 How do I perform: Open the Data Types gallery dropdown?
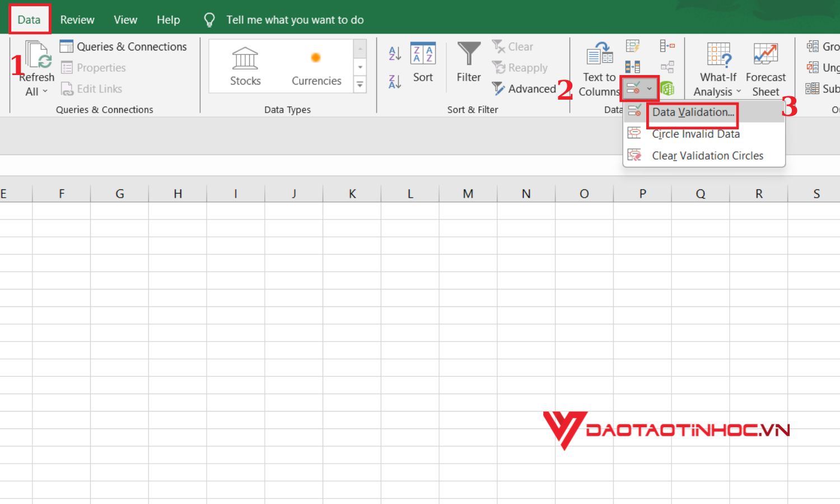point(359,85)
